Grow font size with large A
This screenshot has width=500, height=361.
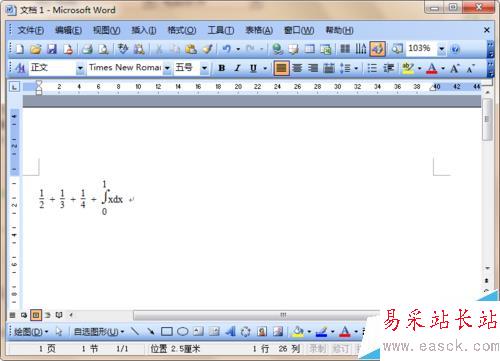coord(454,69)
